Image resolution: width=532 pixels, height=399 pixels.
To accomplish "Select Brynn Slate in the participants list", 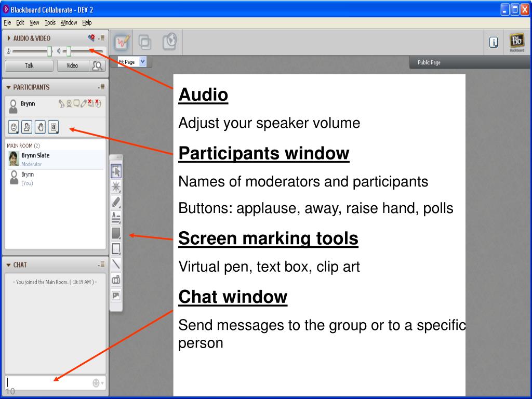I will [x=55, y=159].
